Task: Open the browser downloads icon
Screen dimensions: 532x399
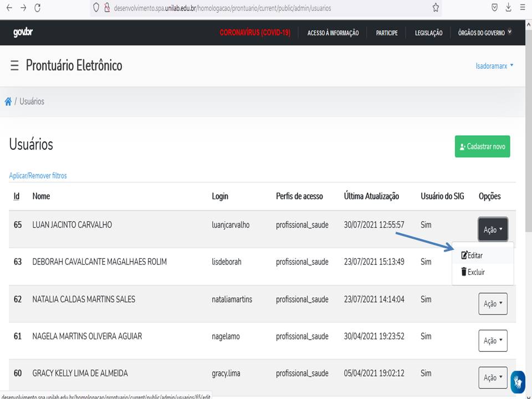Action: pos(509,8)
